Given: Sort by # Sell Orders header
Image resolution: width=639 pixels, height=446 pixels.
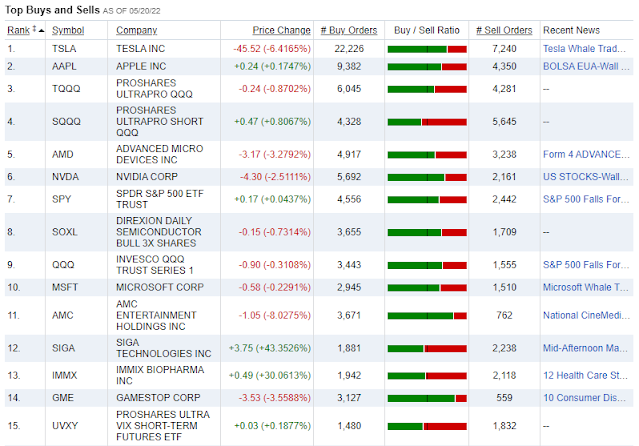Looking at the screenshot, I should (504, 30).
